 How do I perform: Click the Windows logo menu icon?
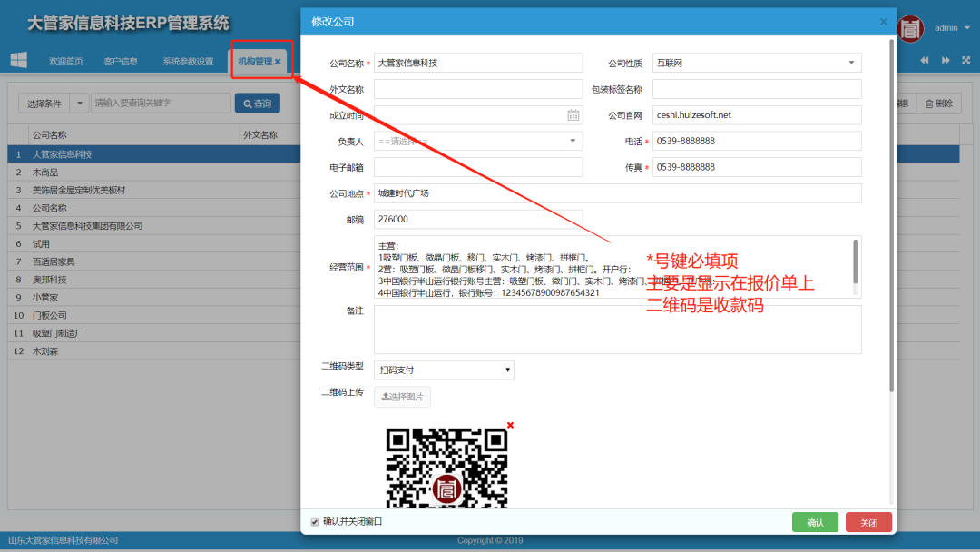18,60
